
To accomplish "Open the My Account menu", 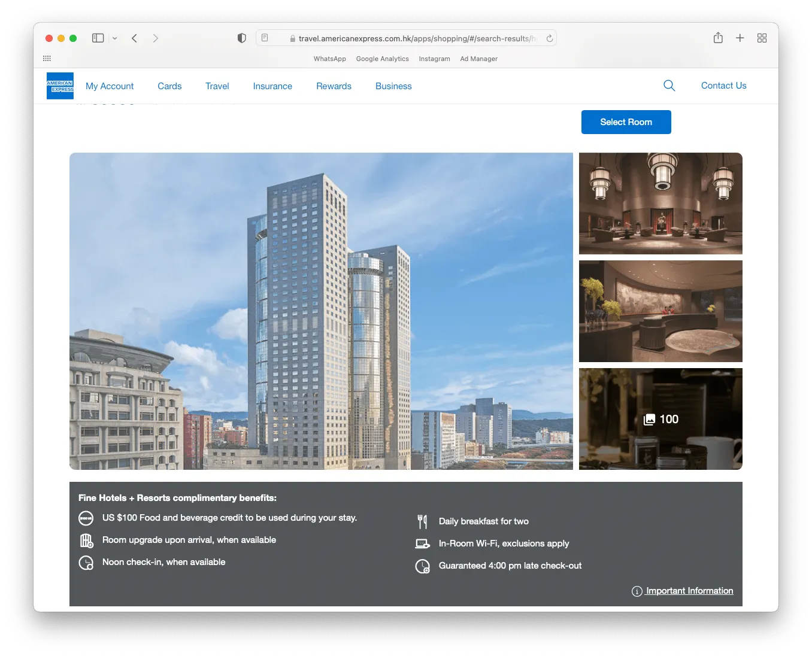I will pyautogui.click(x=110, y=86).
